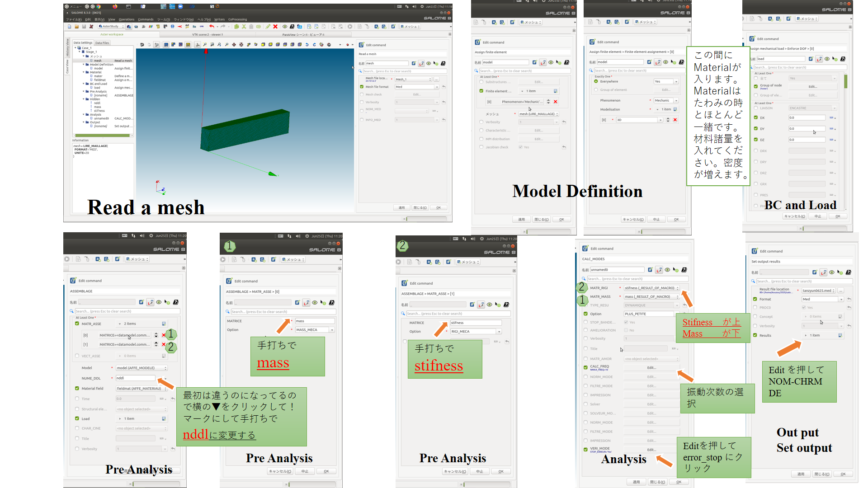Click the eye icon in Read a mesh panel
This screenshot has width=868, height=488.
click(428, 63)
